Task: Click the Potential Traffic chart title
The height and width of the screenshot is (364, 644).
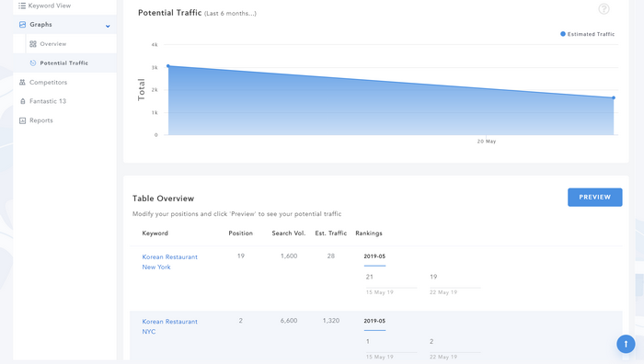Action: click(x=169, y=13)
